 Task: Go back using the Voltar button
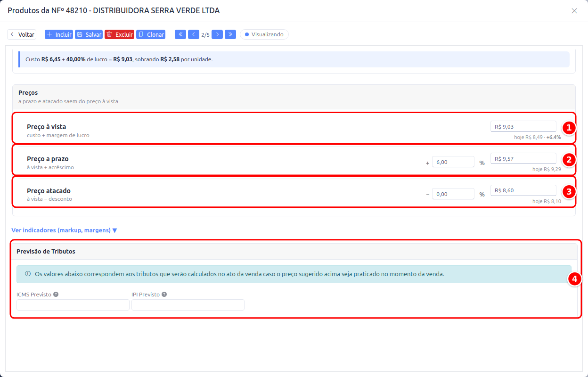(22, 34)
